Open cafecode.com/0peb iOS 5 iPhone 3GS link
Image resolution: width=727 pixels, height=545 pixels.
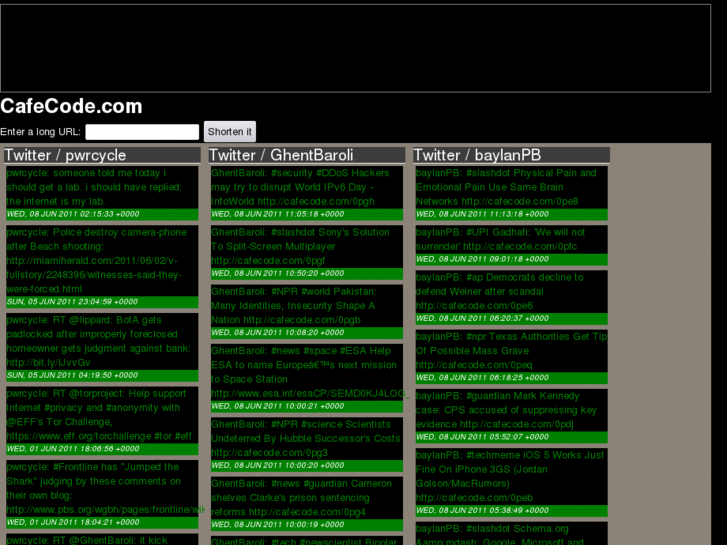coord(474,498)
